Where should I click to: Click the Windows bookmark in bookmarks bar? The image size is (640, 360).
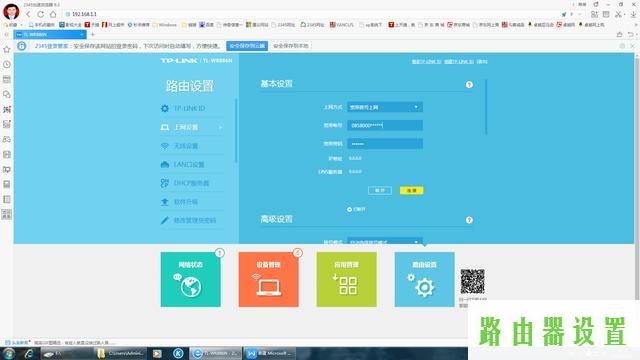click(165, 25)
